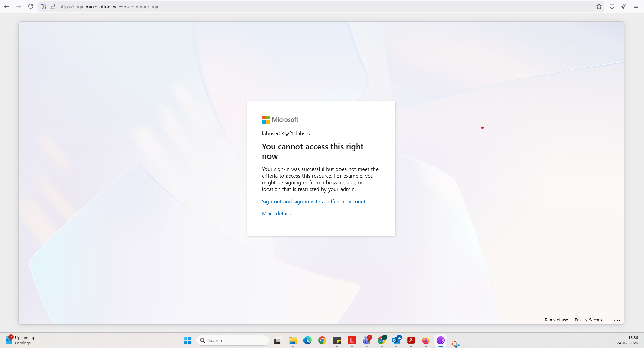Open Privacy & cookies link

click(591, 320)
